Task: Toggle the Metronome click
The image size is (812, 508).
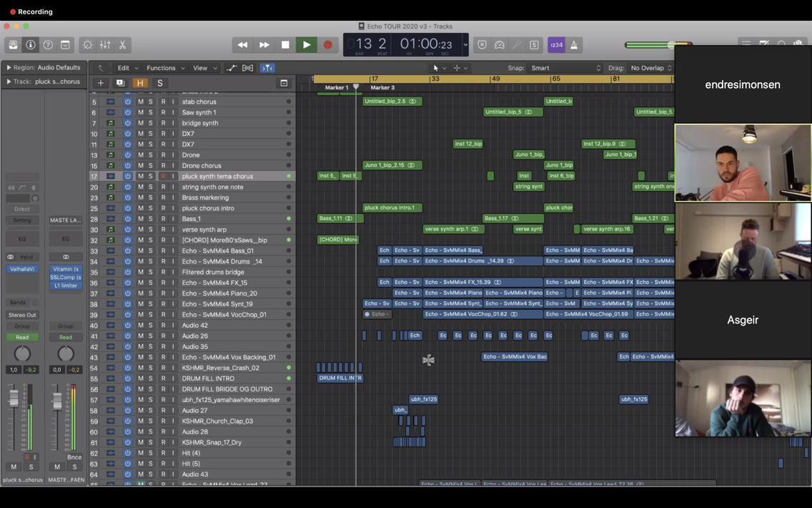Action: (x=574, y=45)
